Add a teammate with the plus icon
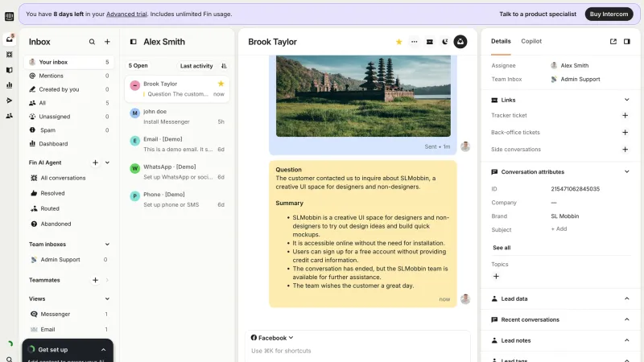Image resolution: width=644 pixels, height=362 pixels. click(x=95, y=280)
